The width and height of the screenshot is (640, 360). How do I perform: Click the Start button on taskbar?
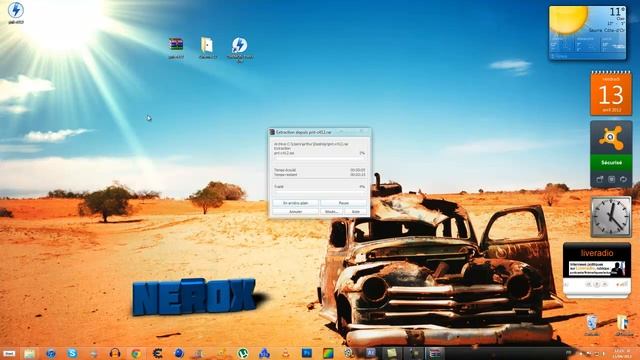coord(9,353)
